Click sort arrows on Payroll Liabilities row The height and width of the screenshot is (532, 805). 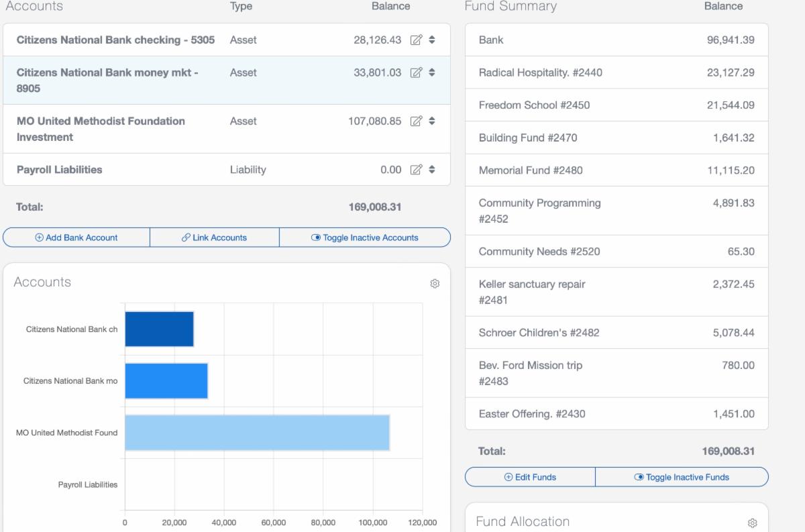click(432, 170)
